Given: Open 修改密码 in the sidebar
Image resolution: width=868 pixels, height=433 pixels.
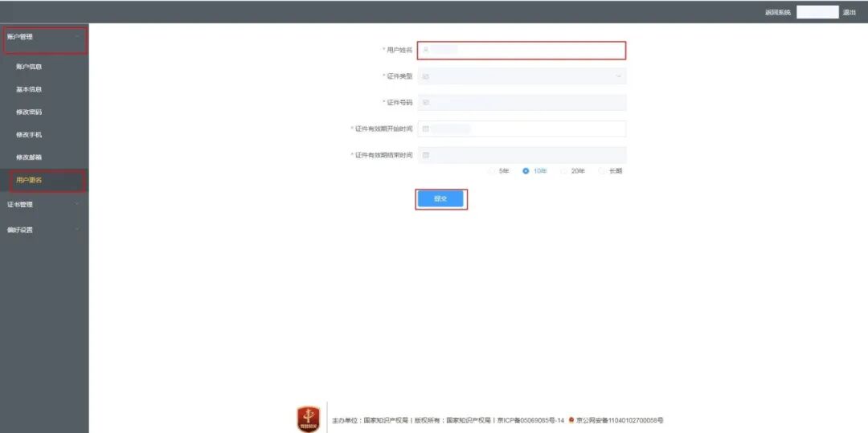Looking at the screenshot, I should click(x=44, y=112).
